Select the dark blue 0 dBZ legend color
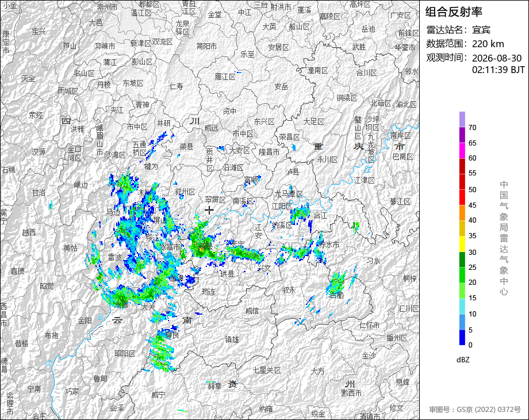 click(462, 337)
